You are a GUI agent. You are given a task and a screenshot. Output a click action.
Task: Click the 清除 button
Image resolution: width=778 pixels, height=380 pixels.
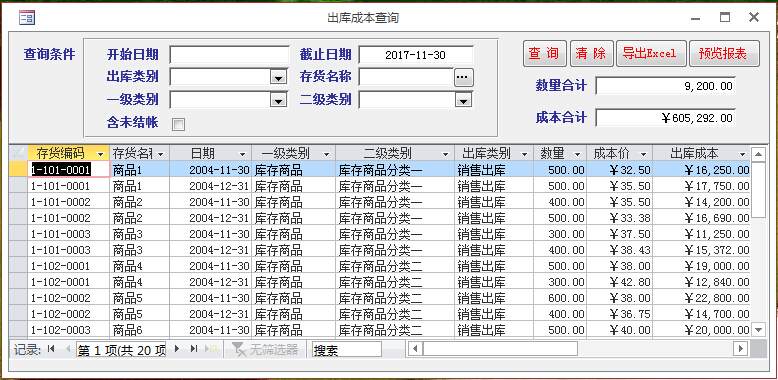coord(591,54)
